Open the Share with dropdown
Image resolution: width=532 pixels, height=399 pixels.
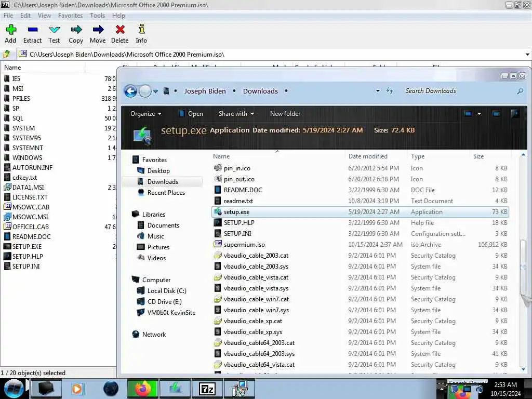(236, 114)
